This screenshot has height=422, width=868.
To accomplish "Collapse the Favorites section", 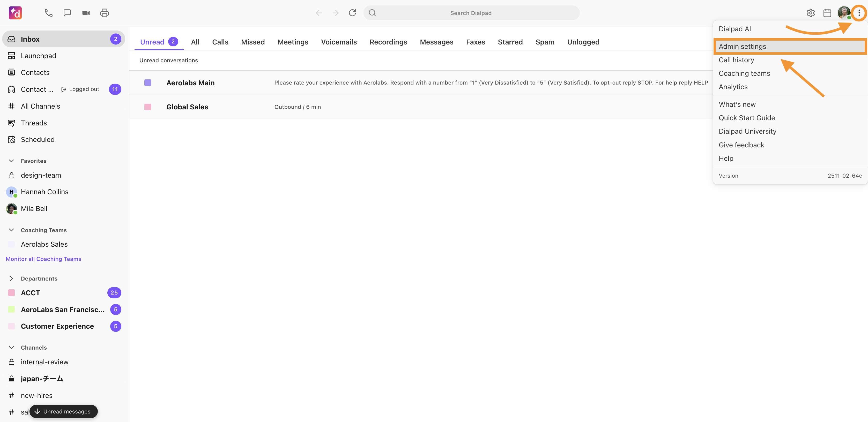I will click(11, 161).
